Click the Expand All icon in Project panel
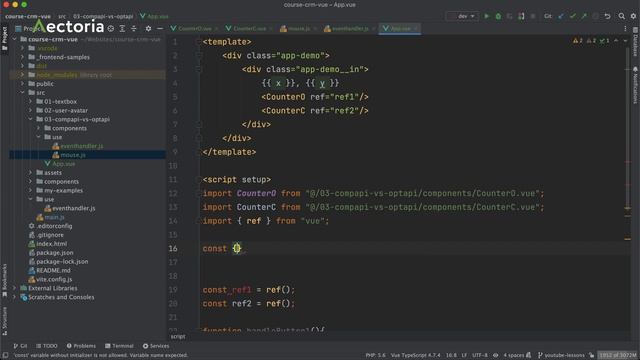 point(122,29)
